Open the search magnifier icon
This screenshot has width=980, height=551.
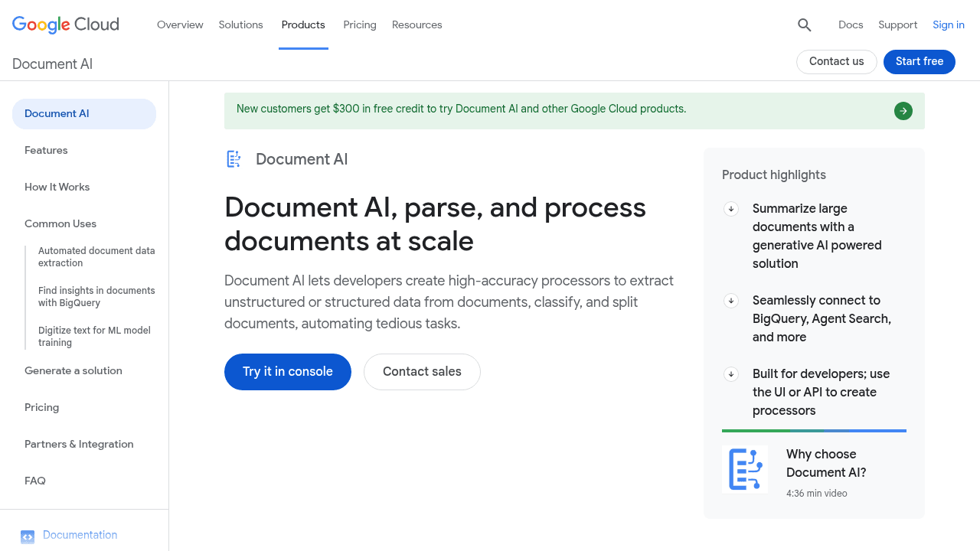tap(804, 24)
